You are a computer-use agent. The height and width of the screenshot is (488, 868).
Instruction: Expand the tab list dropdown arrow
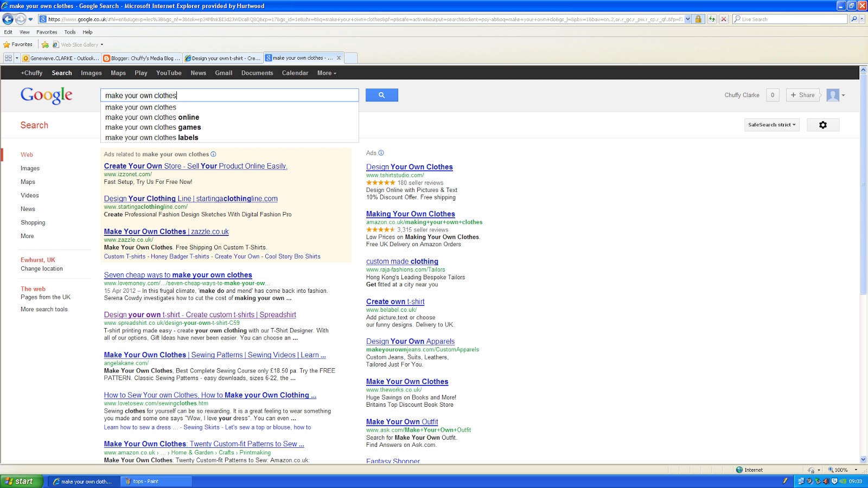pos(17,58)
